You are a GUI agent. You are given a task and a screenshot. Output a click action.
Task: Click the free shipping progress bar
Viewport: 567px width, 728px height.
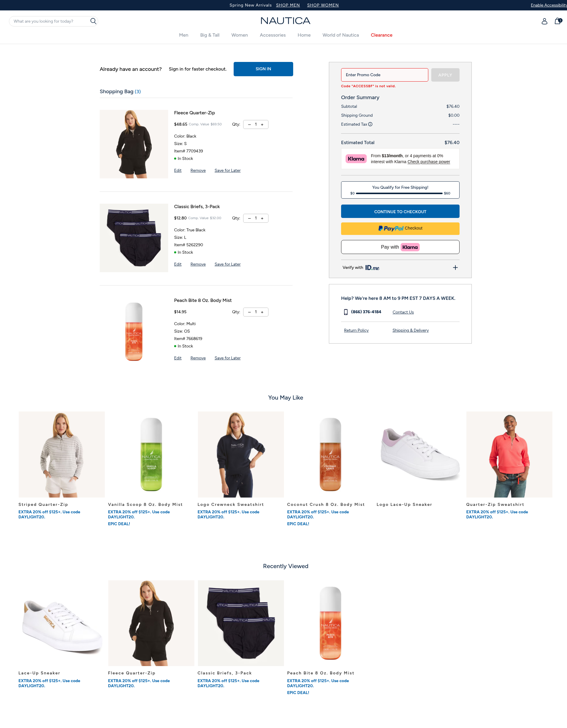tap(399, 193)
